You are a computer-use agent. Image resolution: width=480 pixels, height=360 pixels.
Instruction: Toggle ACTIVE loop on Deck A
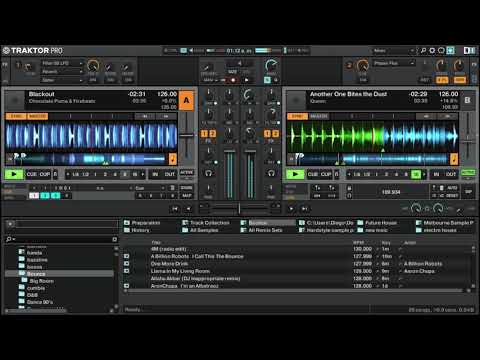[187, 172]
